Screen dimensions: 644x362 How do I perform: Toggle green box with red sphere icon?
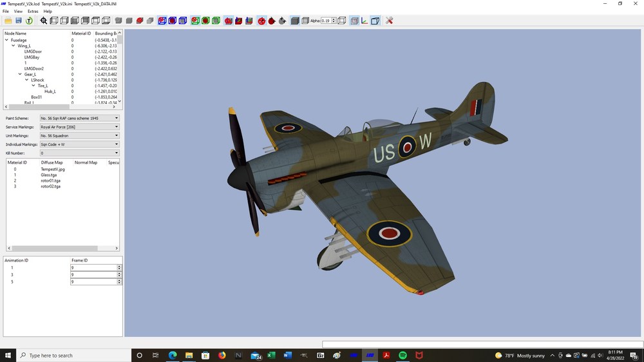pos(205,21)
